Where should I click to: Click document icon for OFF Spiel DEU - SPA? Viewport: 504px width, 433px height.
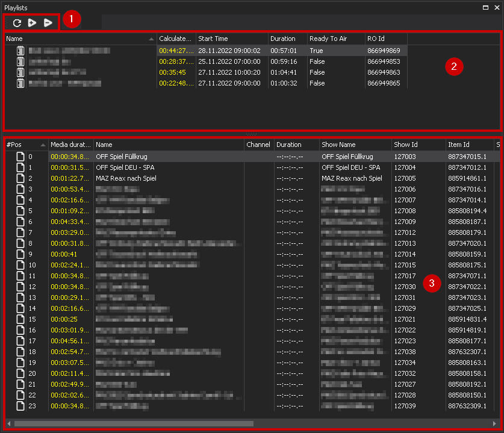pyautogui.click(x=20, y=167)
